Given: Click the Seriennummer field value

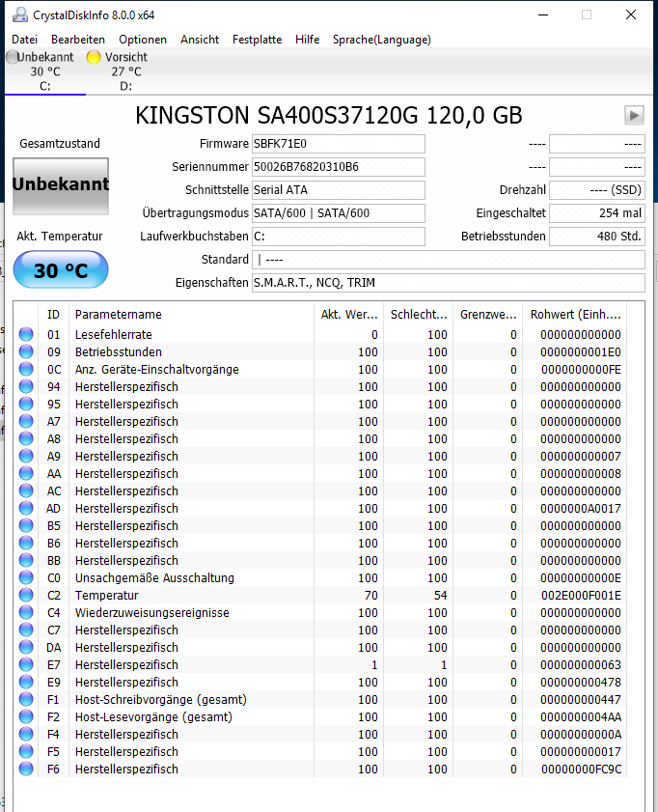Looking at the screenshot, I should pos(339,167).
